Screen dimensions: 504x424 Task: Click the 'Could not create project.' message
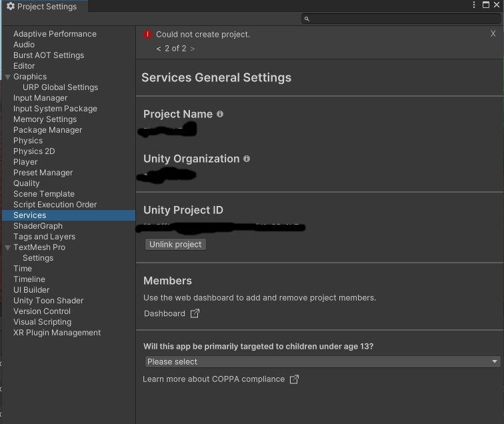pos(203,35)
